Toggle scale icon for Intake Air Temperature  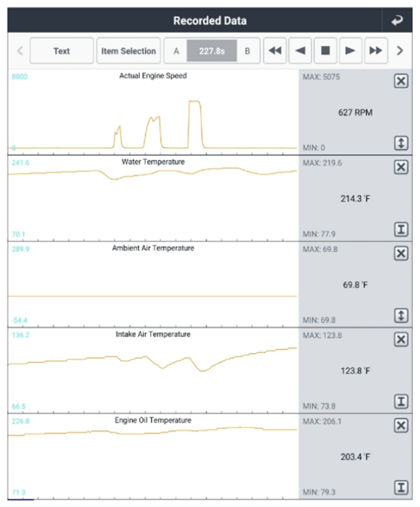click(401, 402)
